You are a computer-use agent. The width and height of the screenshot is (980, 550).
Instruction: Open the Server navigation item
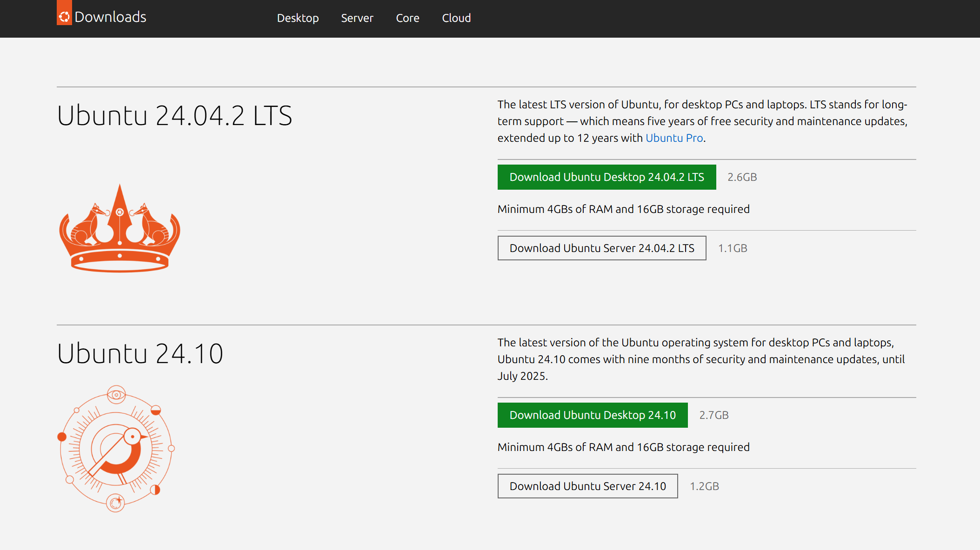(357, 18)
